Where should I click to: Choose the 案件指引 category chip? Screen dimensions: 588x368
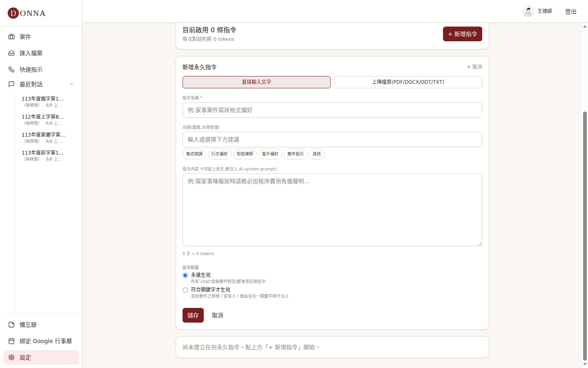point(296,154)
